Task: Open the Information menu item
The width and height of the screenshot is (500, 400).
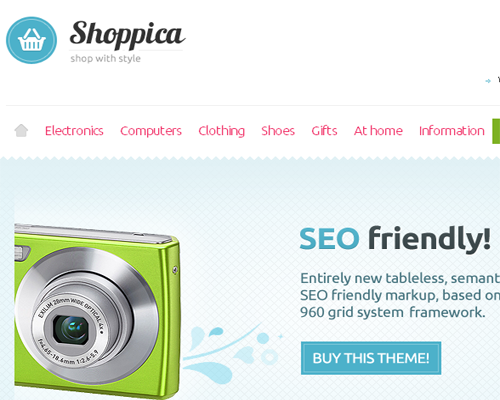Action: coord(452,131)
